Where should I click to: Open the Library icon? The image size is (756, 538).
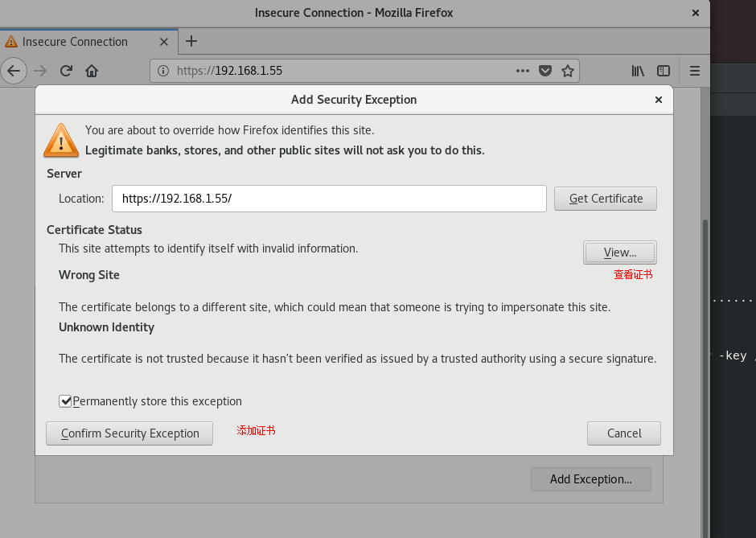point(638,71)
